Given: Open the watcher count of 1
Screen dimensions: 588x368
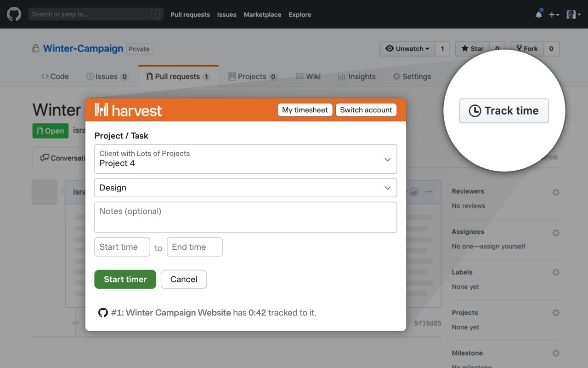Looking at the screenshot, I should click(x=442, y=49).
